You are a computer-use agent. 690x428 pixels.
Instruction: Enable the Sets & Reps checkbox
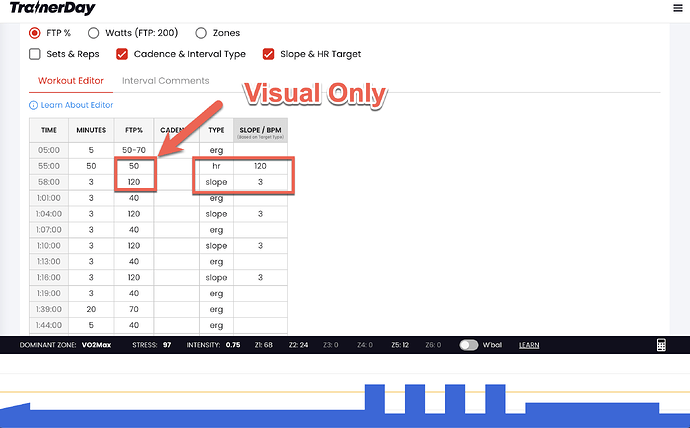(x=35, y=54)
